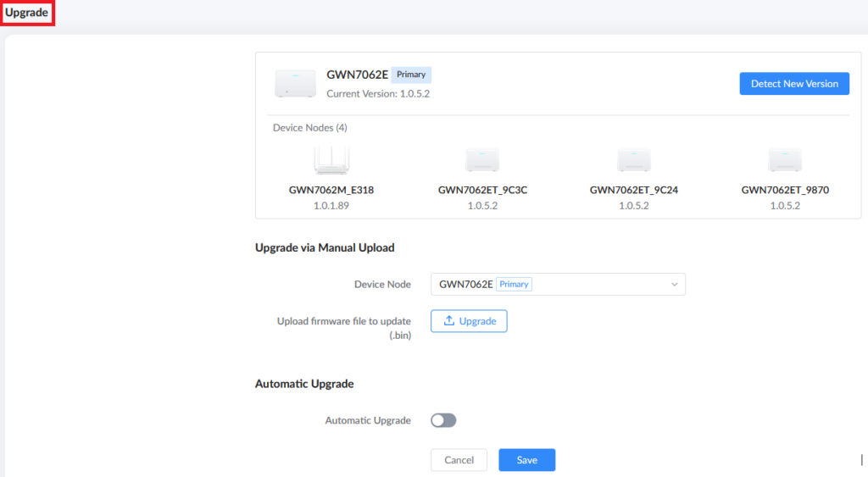Upload firmware with the Upgrade button
The width and height of the screenshot is (868, 477).
tap(469, 321)
